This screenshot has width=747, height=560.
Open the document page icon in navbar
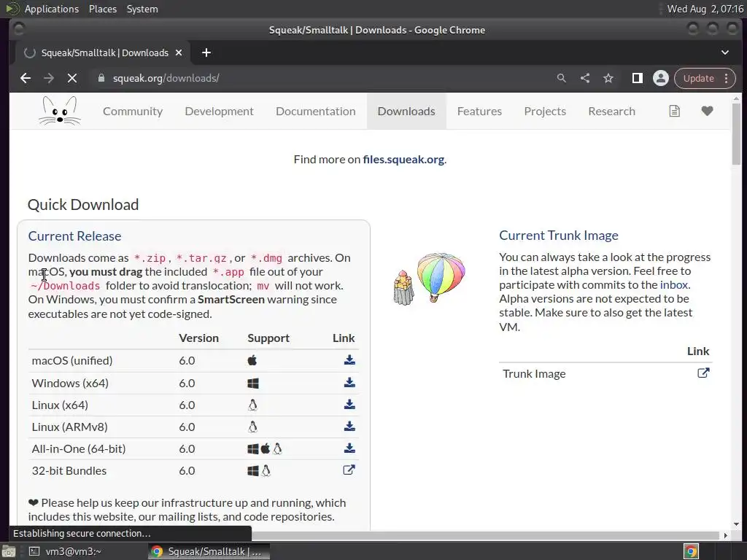pos(674,111)
